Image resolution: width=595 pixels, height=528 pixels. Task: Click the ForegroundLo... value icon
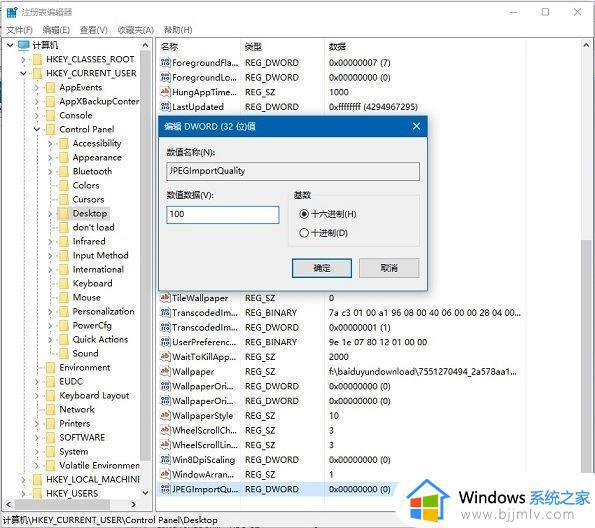[x=165, y=77]
